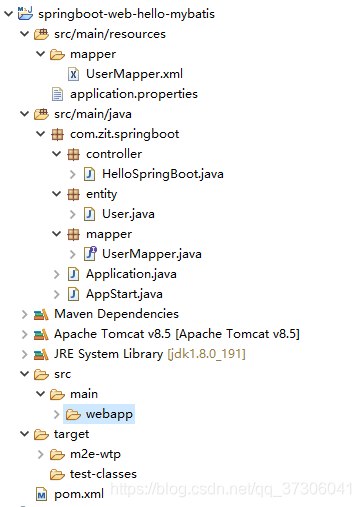The width and height of the screenshot is (361, 507).
Task: Expand the m2e-wtp folder
Action: [40, 454]
